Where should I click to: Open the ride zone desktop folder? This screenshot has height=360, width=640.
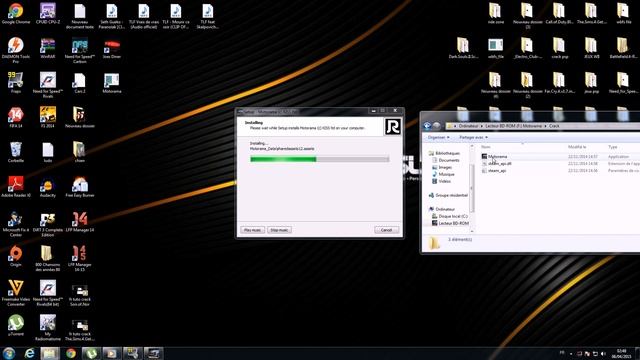point(495,13)
